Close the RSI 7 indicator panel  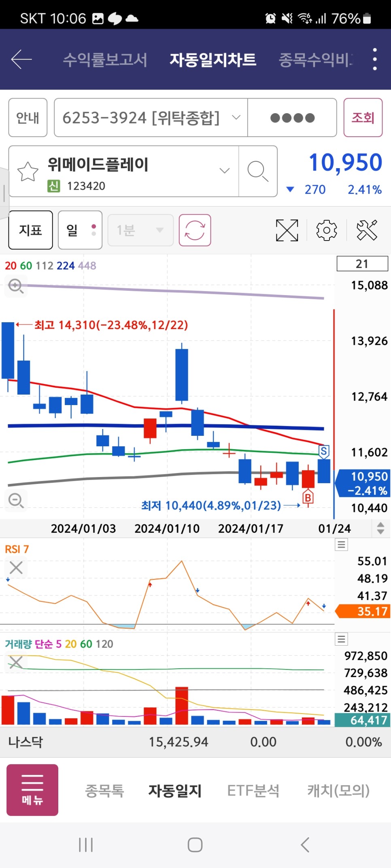[16, 568]
